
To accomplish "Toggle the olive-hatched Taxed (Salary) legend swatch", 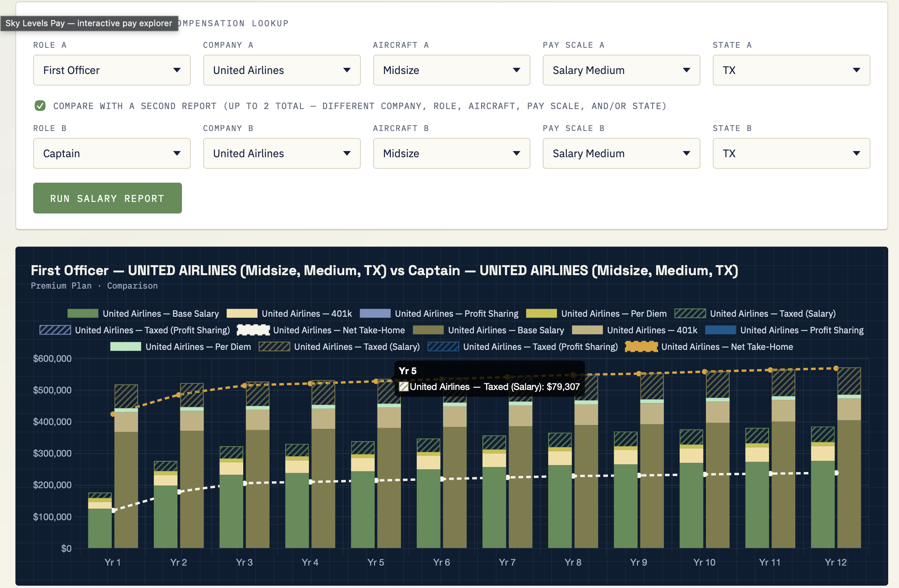I will click(x=274, y=346).
